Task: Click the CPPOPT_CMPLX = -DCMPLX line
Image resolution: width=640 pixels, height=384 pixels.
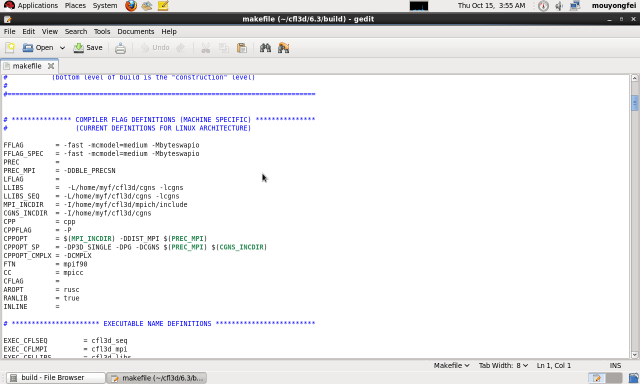Action: pyautogui.click(x=47, y=256)
